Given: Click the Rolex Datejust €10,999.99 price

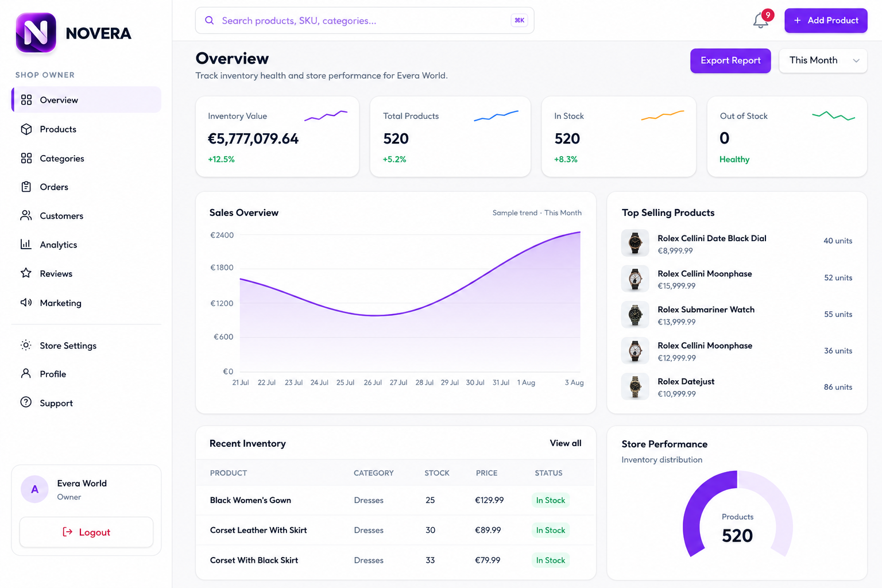Looking at the screenshot, I should [676, 394].
